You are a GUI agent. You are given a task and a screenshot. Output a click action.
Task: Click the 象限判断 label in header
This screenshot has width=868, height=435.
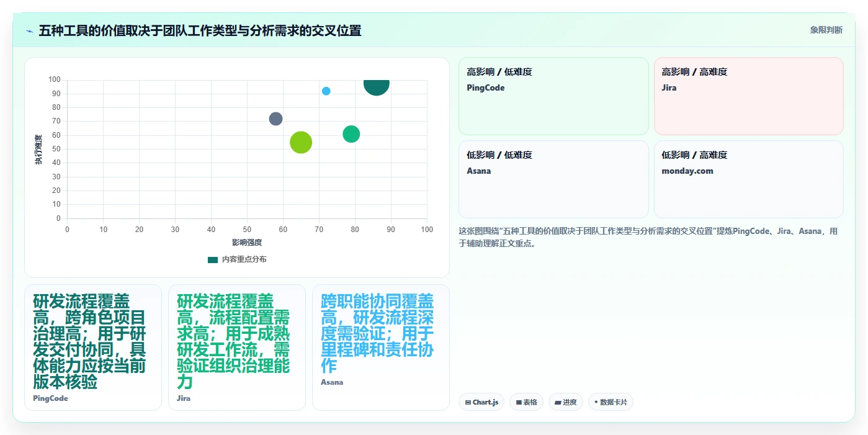click(826, 30)
